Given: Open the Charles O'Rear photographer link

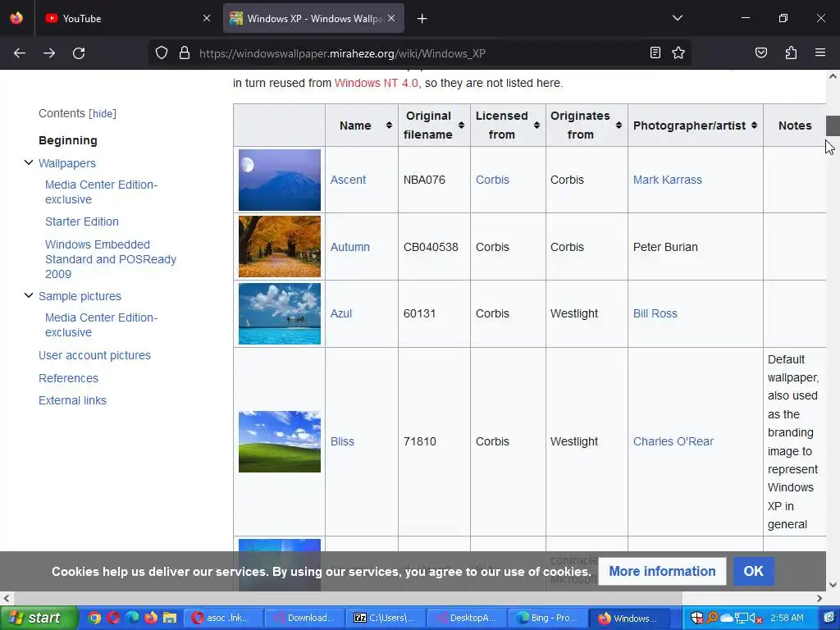Looking at the screenshot, I should [673, 441].
